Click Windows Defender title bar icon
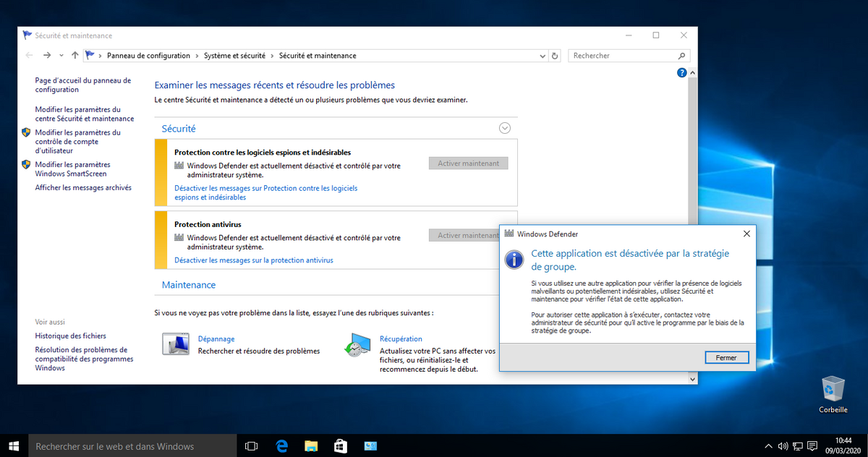Screen dimensions: 868x457 coord(509,234)
